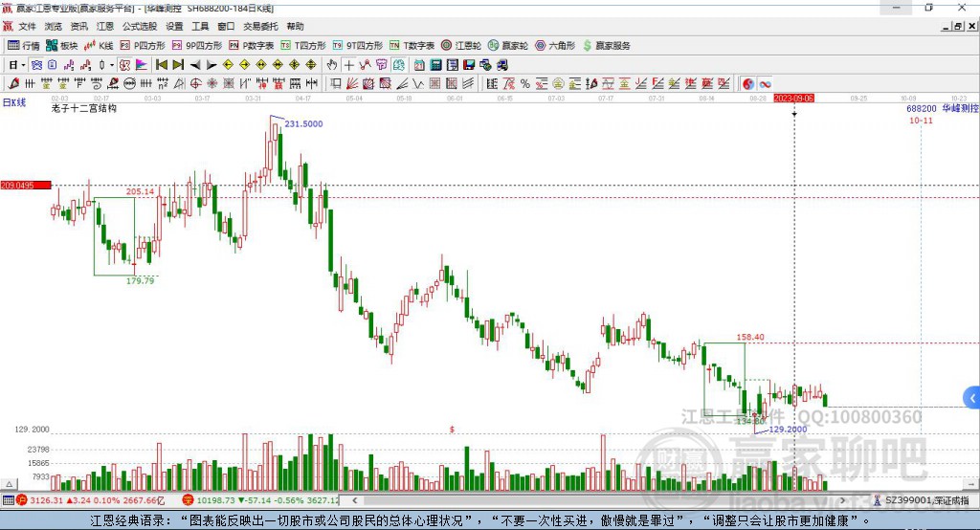The height and width of the screenshot is (530, 980).
Task: Select the hand pan tool
Action: 332,65
